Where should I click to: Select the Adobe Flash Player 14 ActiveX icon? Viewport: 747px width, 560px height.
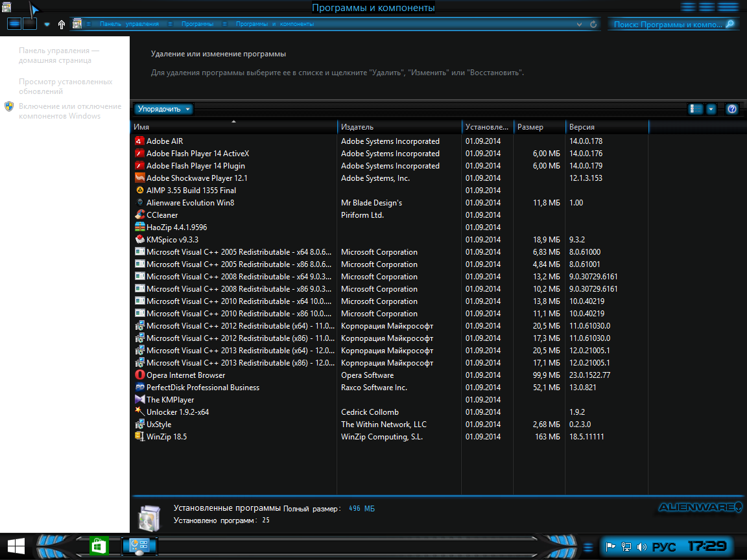click(139, 154)
